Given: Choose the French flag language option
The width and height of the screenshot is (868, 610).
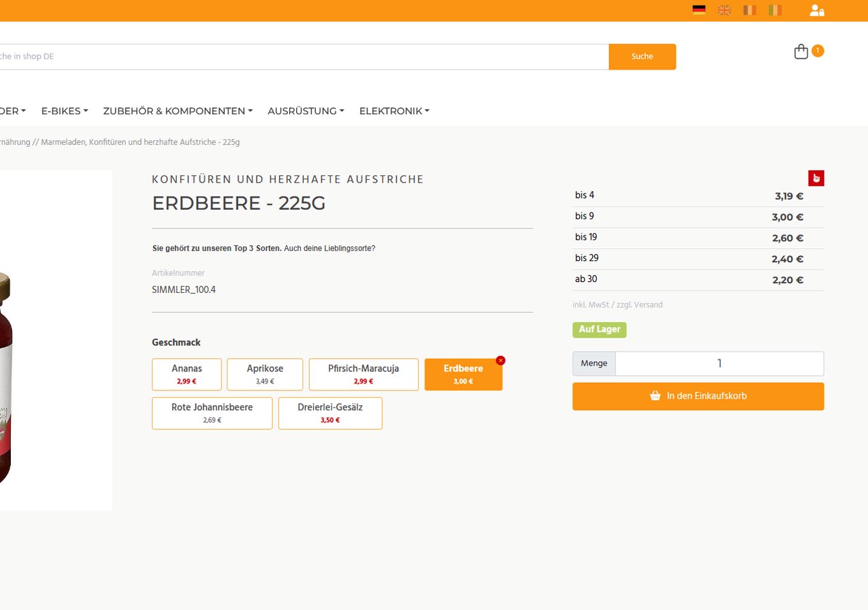Looking at the screenshot, I should [x=750, y=10].
